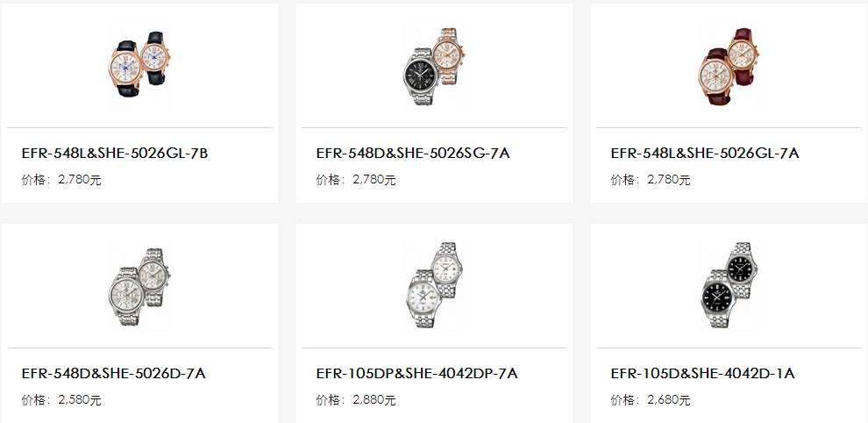Click the burgundy leather strap watch pair
This screenshot has width=868, height=423.
(729, 66)
